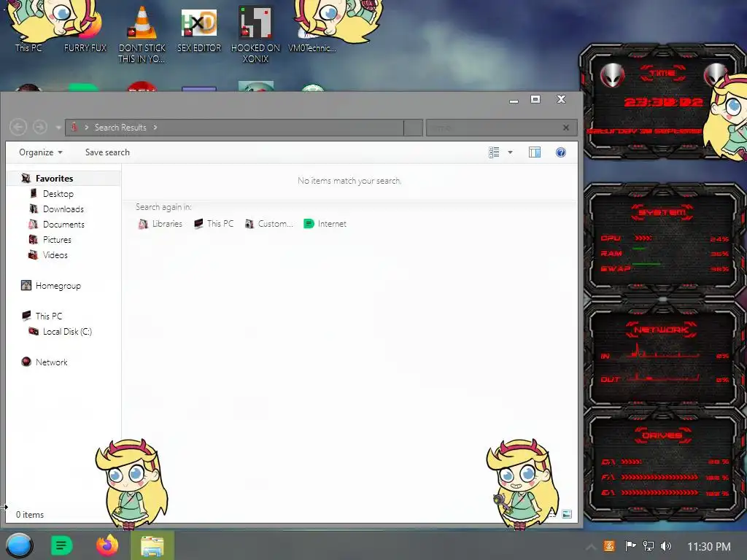Open the VLC cone shortcut on desktop

[x=142, y=34]
